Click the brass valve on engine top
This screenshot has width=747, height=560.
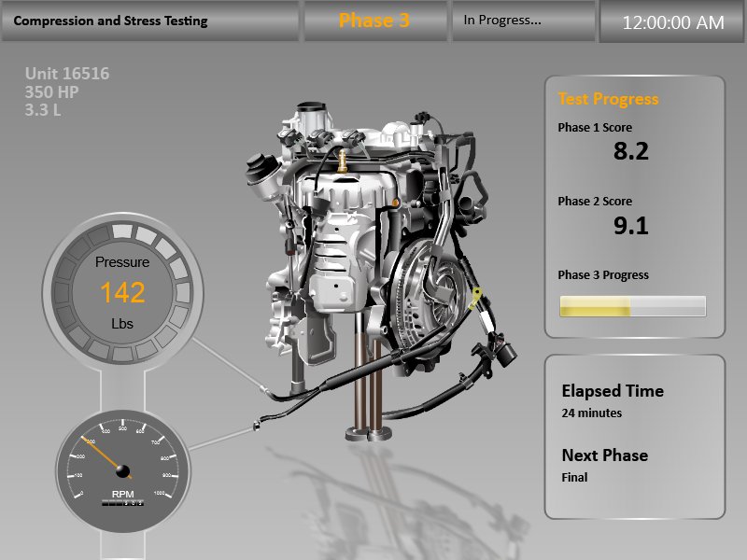342,161
